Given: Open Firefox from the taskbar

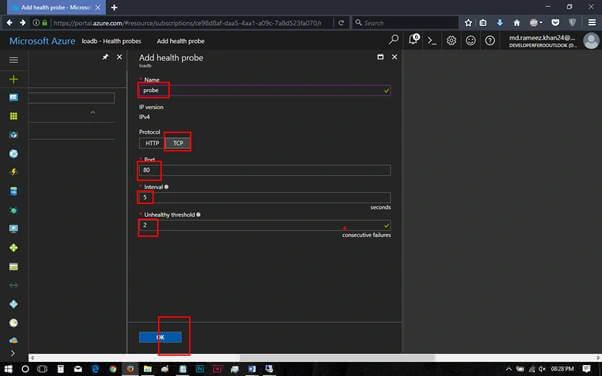Looking at the screenshot, I should click(x=130, y=369).
